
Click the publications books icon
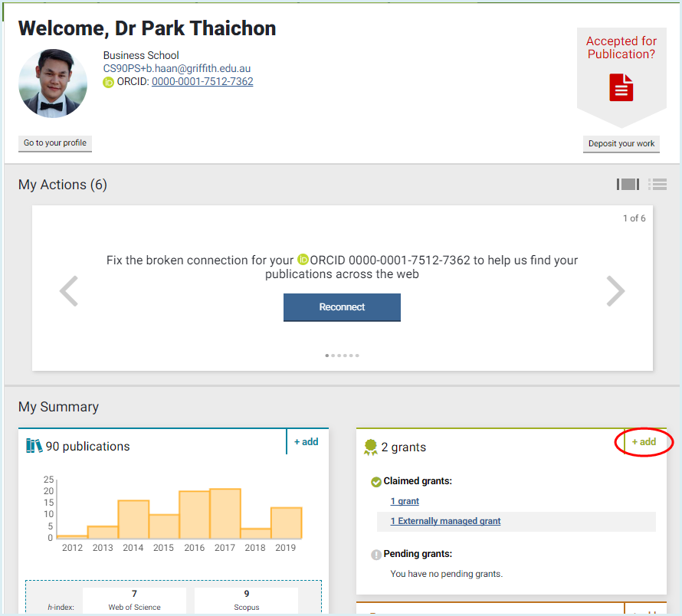(34, 446)
